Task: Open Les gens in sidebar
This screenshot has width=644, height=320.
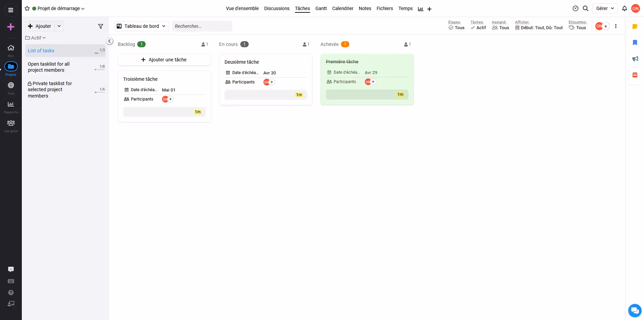Action: pyautogui.click(x=11, y=126)
